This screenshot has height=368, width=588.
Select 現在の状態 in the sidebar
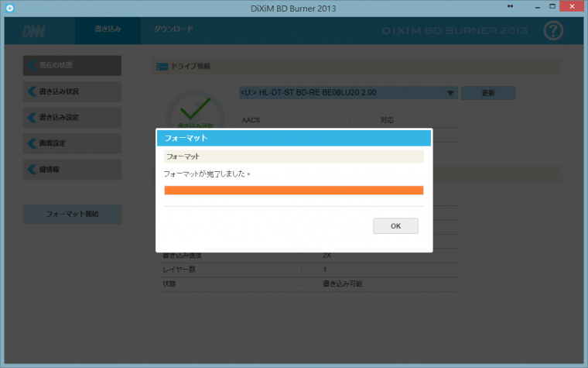(x=72, y=65)
